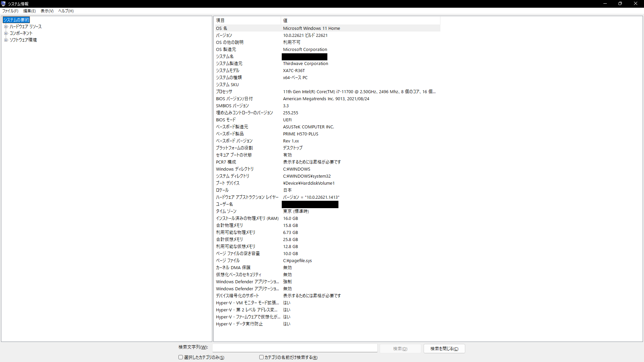Image resolution: width=644 pixels, height=362 pixels.
Task: Select the Hyper-V - データ実行防止 row label
Action: pos(239,324)
